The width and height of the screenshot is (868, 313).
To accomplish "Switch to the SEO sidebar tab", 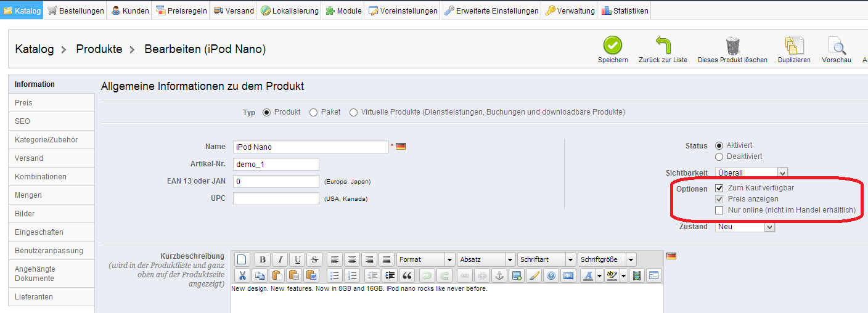I will click(x=51, y=121).
